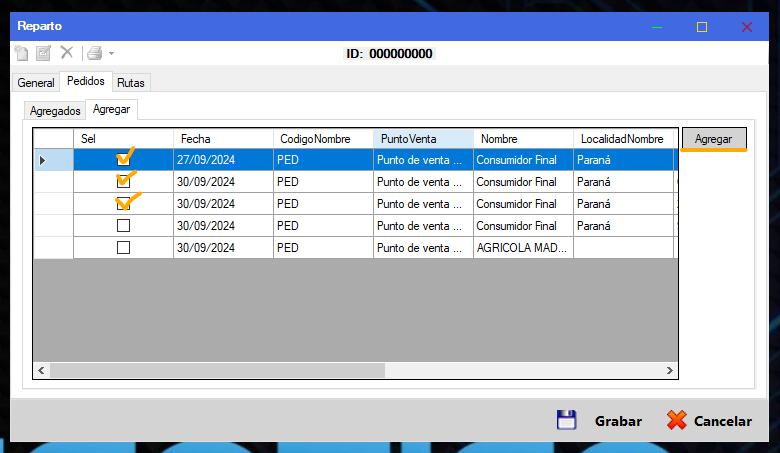The image size is (780, 453).
Task: Click the horizontal scrollbar left arrow
Action: (x=41, y=370)
